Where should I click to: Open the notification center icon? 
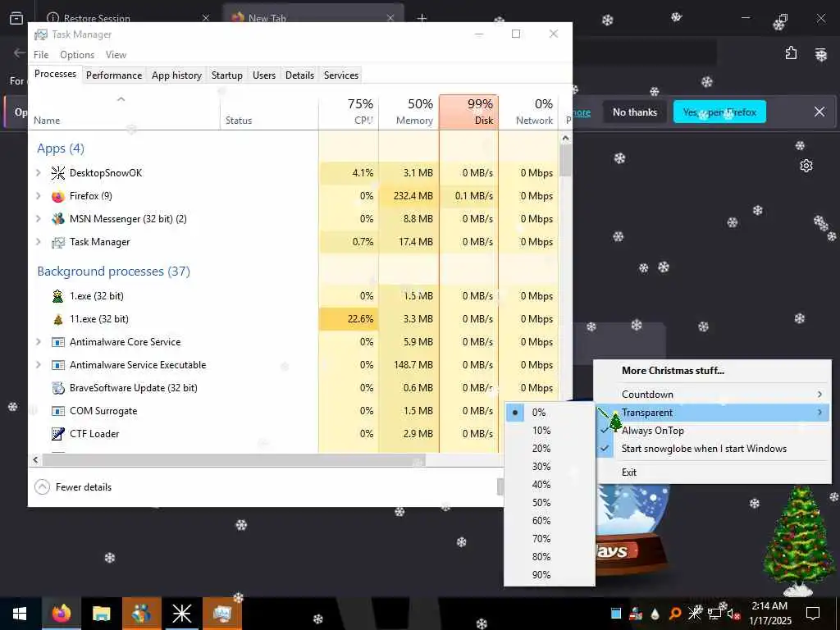pos(813,614)
